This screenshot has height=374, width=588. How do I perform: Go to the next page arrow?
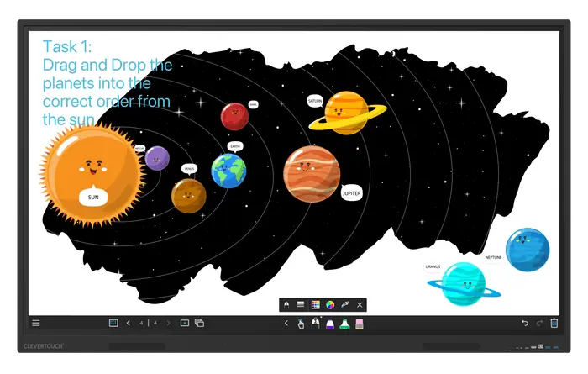point(168,323)
